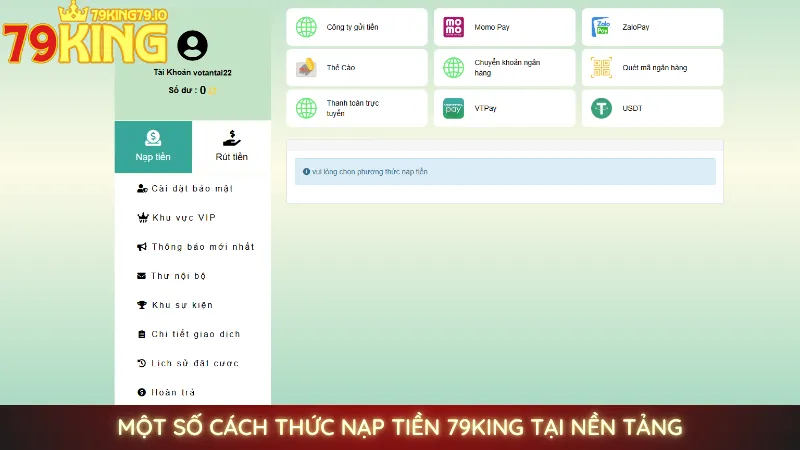
Task: Click the Hoàn trả round icon
Action: [142, 392]
